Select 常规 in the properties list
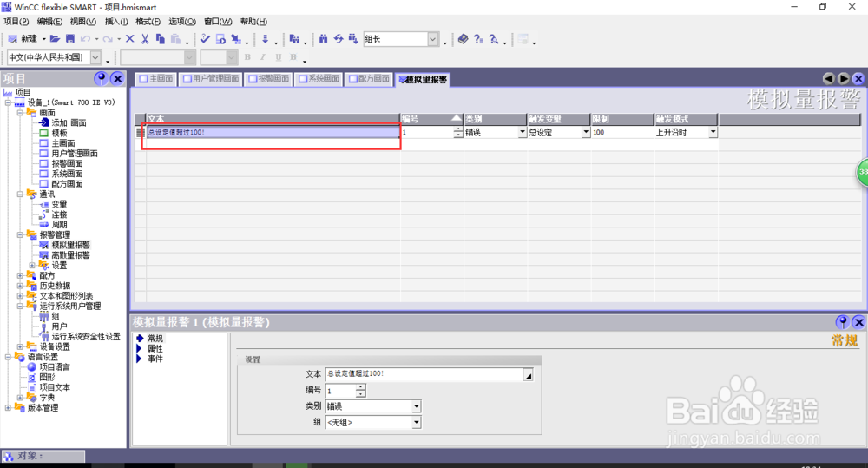The width and height of the screenshot is (868, 468). pyautogui.click(x=155, y=339)
